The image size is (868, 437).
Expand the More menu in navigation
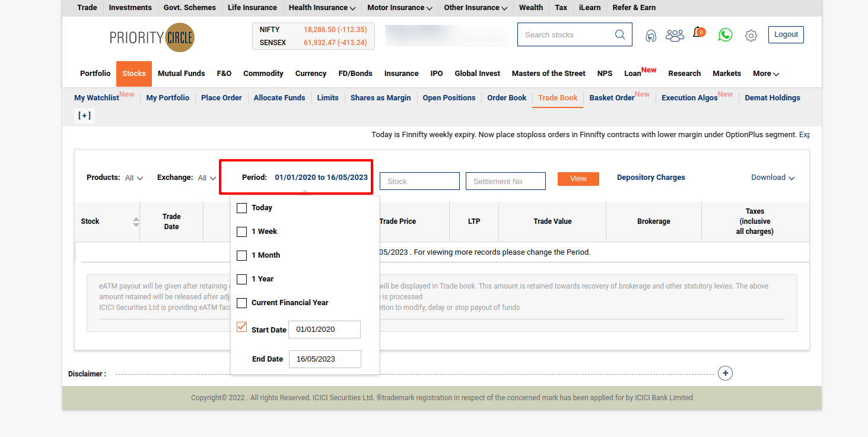[766, 74]
